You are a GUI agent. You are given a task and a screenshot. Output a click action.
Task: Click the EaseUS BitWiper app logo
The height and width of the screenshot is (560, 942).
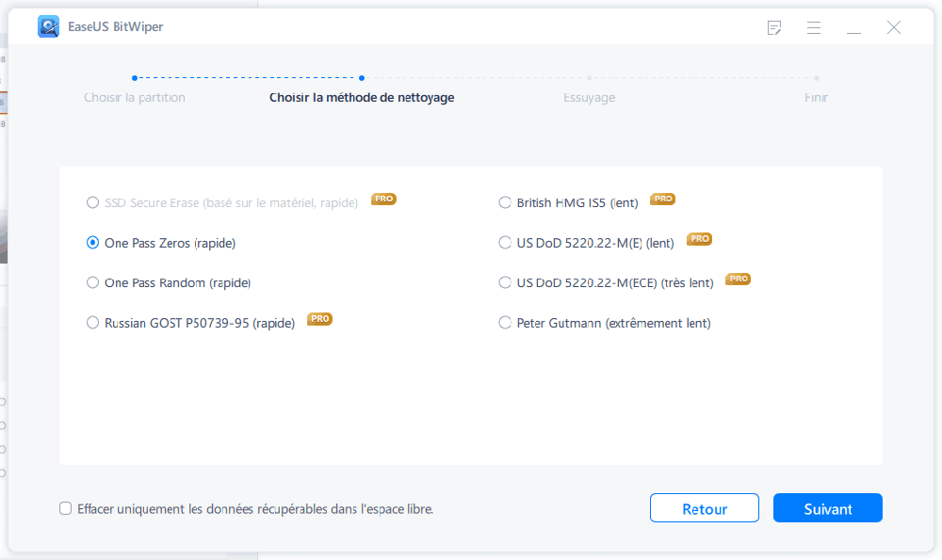[48, 26]
